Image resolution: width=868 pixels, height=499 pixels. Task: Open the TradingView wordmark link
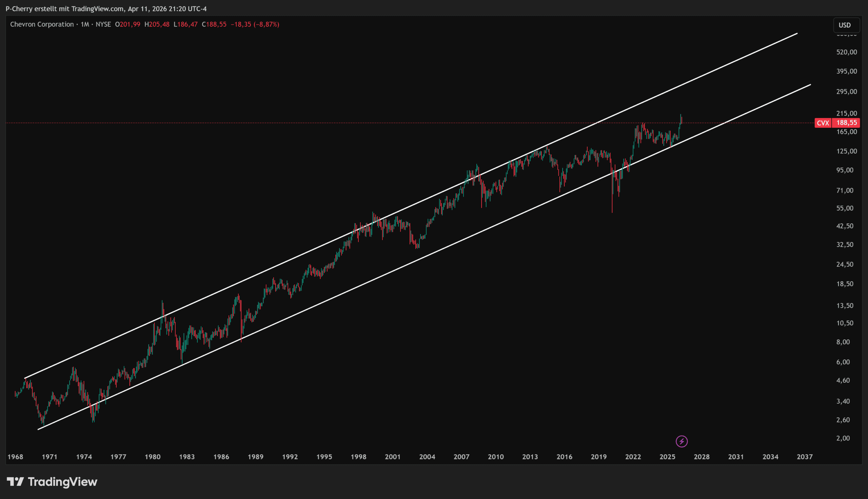pos(62,482)
